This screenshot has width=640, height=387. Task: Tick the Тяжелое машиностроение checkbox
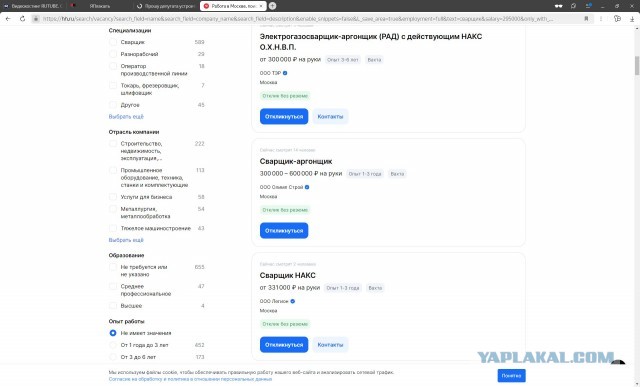click(x=113, y=228)
